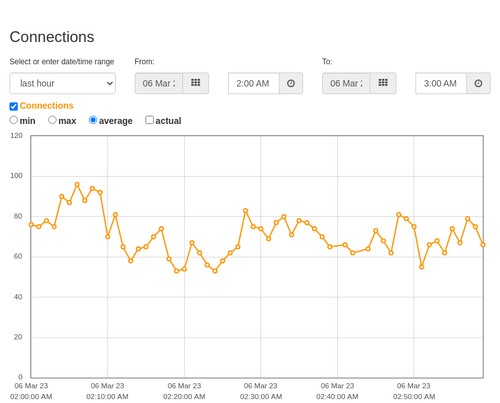
Task: Open the To date calendar picker icon
Action: coord(383,83)
